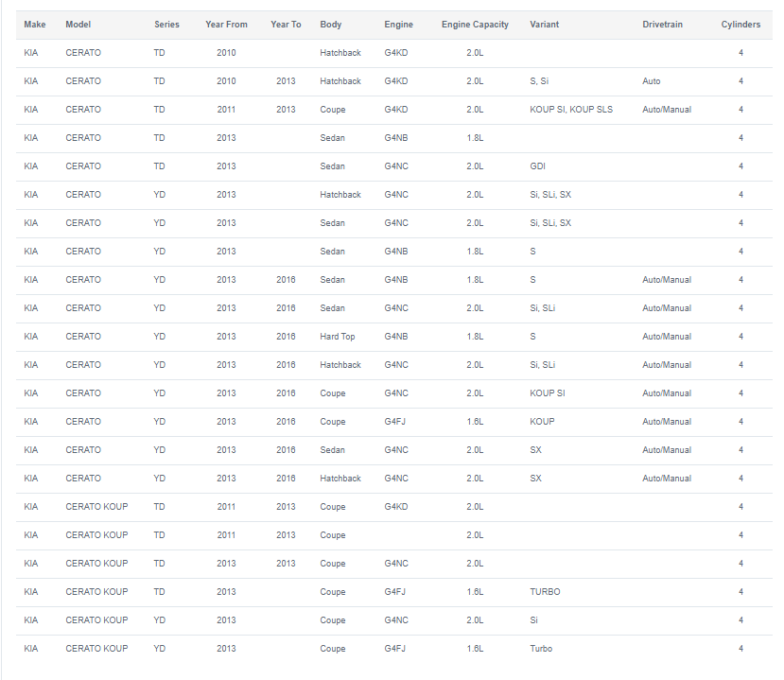Select the 'KOUP SI, KOUP SLS' variant cell

pos(571,109)
